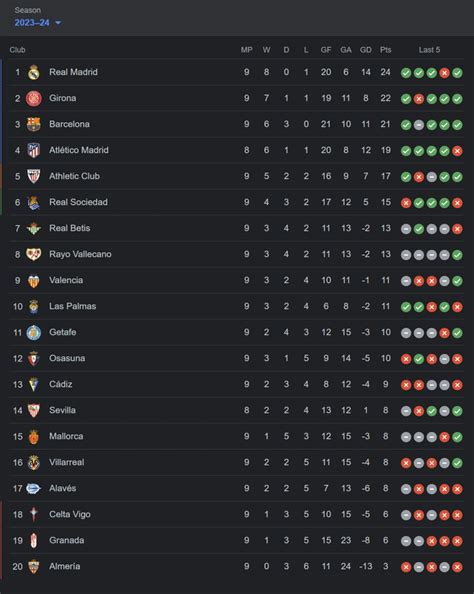Click the Alavés blue logo icon
Screen dimensions: 474x594
(x=33, y=489)
